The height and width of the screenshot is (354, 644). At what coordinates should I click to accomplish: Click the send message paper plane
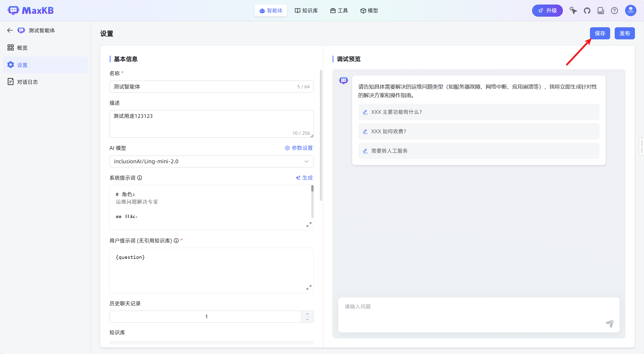[609, 323]
